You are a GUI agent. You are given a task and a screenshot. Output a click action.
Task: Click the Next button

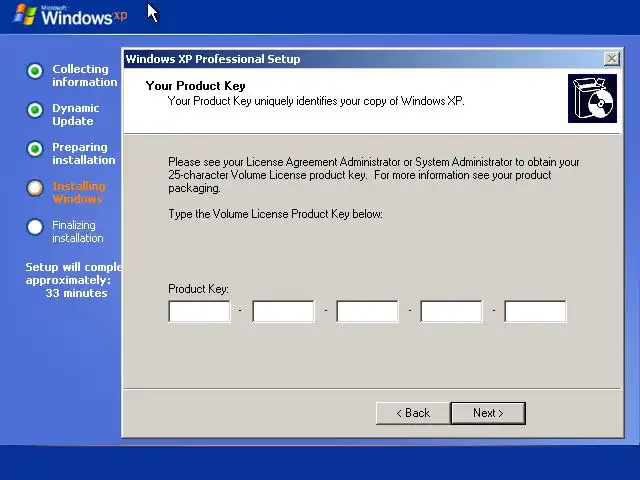coord(488,413)
